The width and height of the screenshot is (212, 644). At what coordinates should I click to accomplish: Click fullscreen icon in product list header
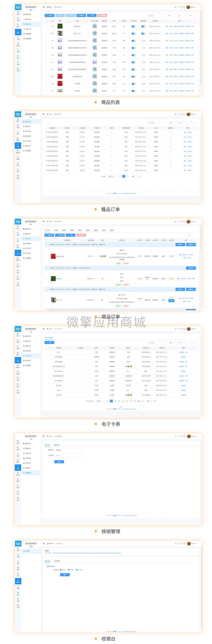tap(181, 7)
